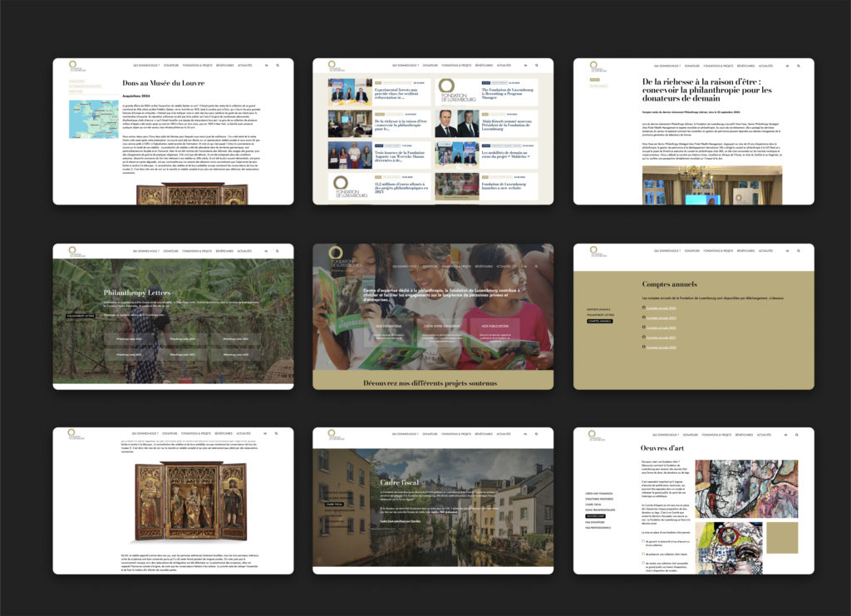851x616 pixels.
Task: Select the FR language icon in the navbar
Action: click(x=787, y=251)
